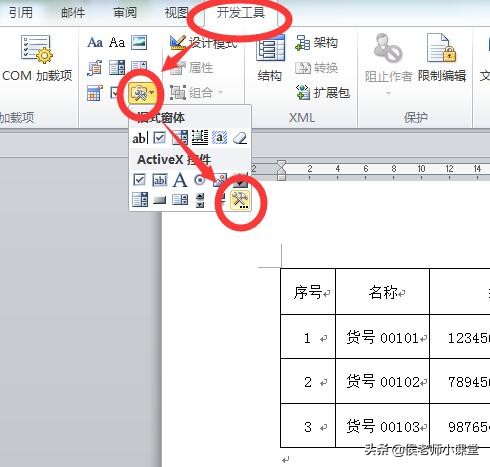Insert ActiveX list box control
490x467 pixels.
coord(180,200)
